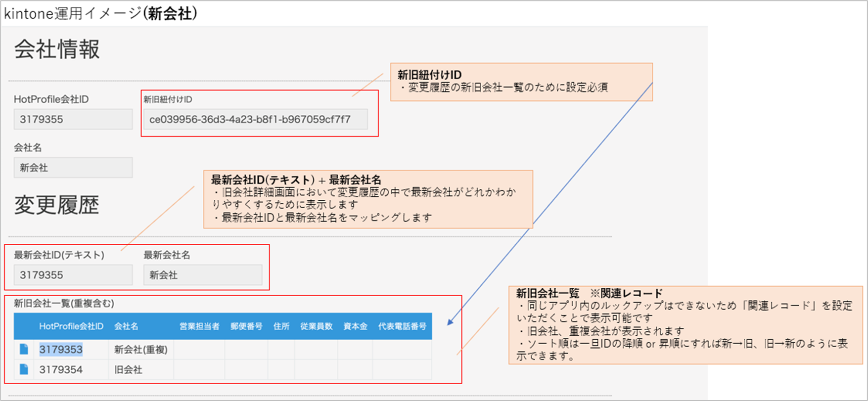Click the 最新会社名 input field
This screenshot has width=868, height=401.
tap(202, 275)
